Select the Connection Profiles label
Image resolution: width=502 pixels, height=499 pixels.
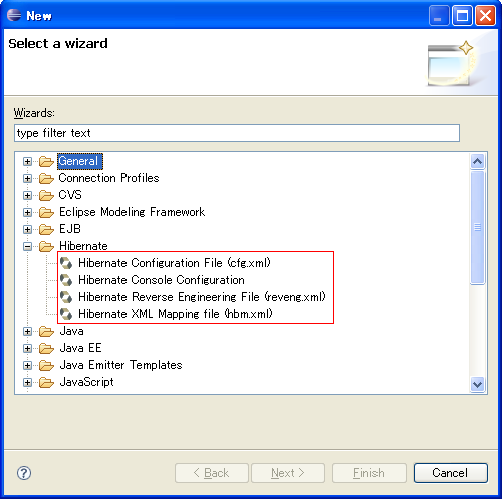pyautogui.click(x=109, y=178)
